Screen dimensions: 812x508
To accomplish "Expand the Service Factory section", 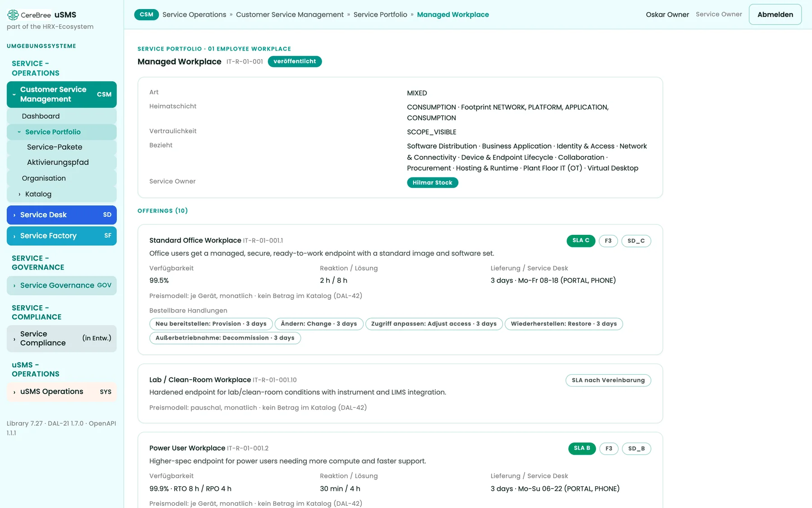I will point(62,236).
